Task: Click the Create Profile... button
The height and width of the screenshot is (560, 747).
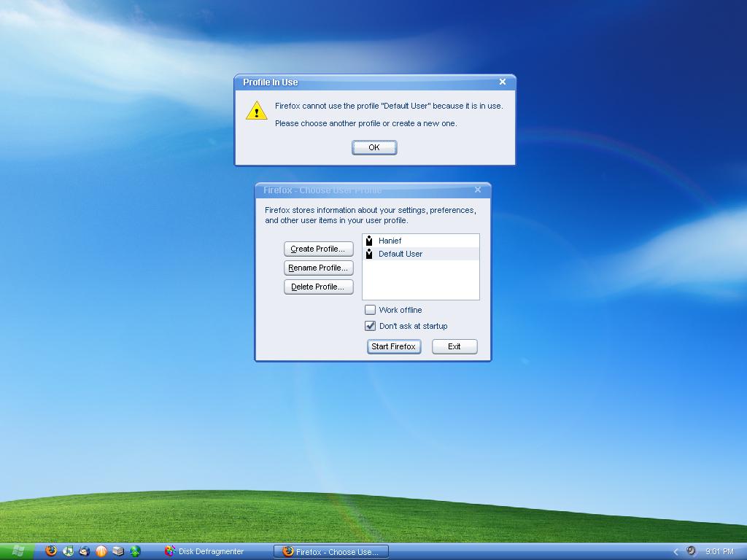Action: click(318, 249)
